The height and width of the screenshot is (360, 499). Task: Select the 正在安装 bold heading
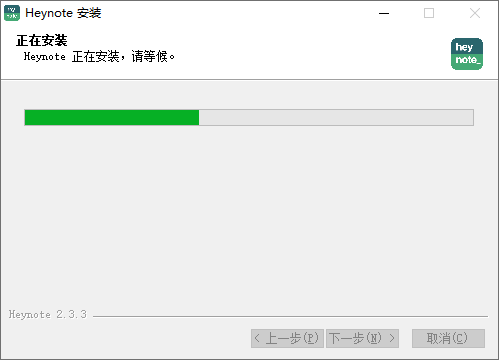(42, 41)
